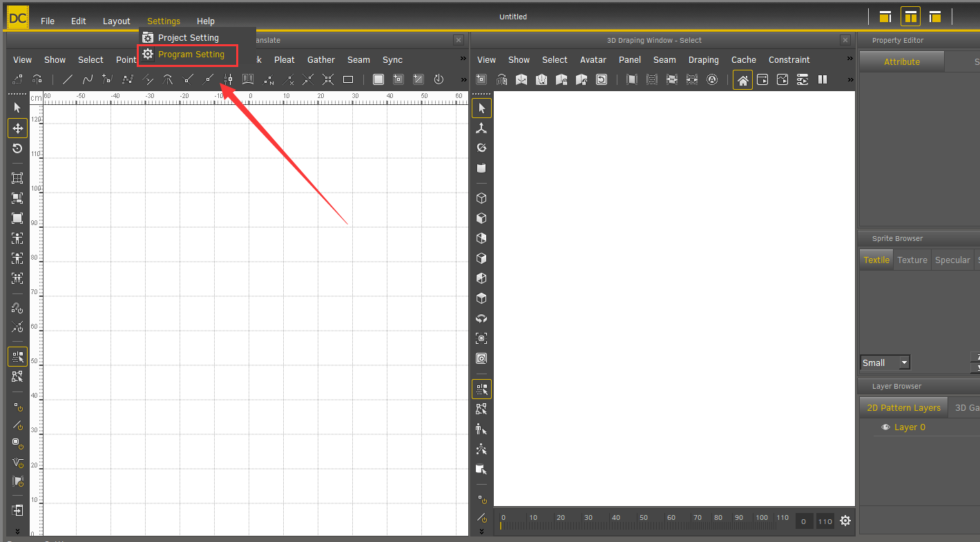
Task: Select the avatar selection tool in 3D sidebar
Action: tap(481, 429)
